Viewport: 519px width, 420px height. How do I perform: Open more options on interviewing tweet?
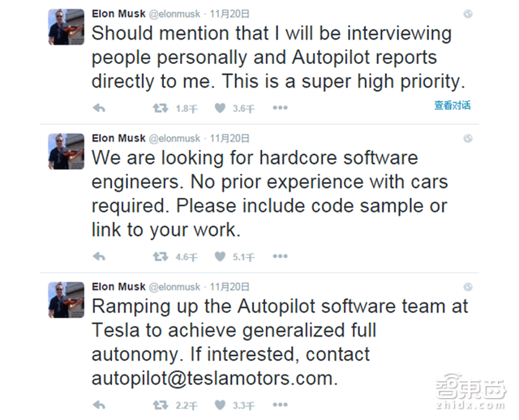(280, 108)
